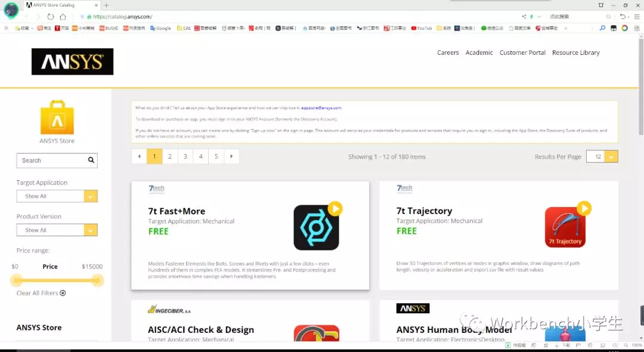The width and height of the screenshot is (644, 352).
Task: Click the ANSYS logo in the header
Action: 72,61
